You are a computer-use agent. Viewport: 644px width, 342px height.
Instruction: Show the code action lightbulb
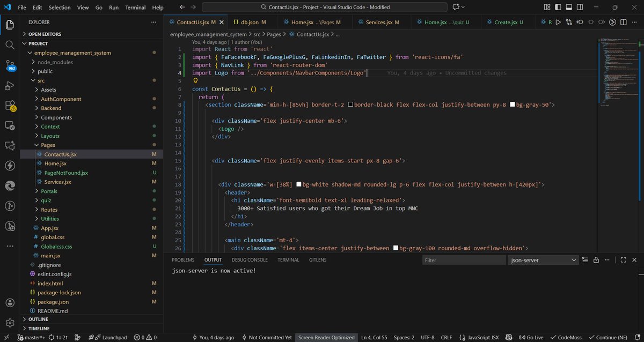coord(196,80)
